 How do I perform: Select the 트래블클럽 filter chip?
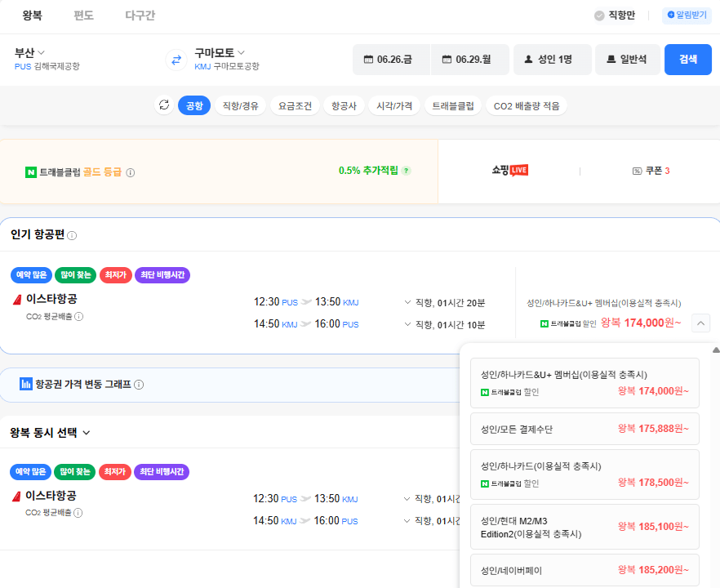[x=453, y=105]
